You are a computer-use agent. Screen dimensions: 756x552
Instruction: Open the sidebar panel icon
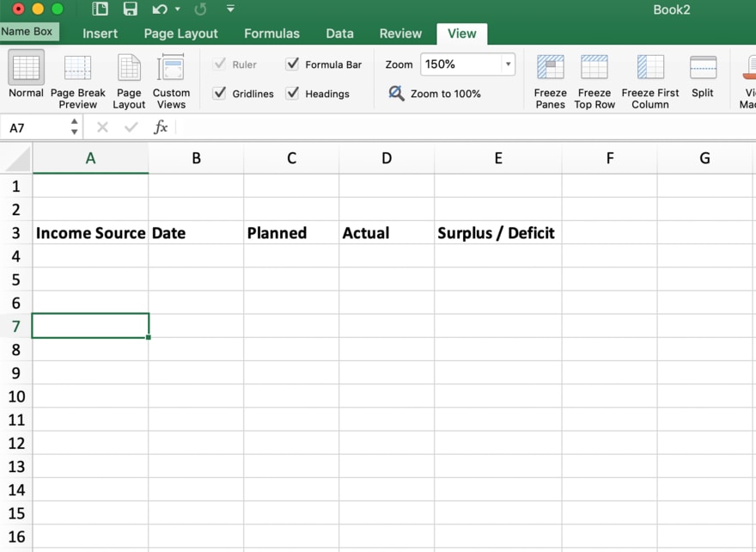(100, 9)
